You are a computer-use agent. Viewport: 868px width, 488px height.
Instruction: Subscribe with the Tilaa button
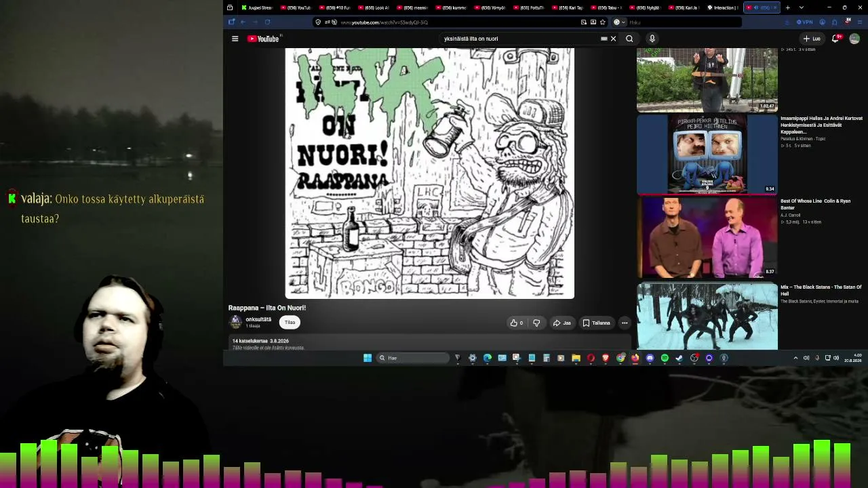(x=290, y=323)
